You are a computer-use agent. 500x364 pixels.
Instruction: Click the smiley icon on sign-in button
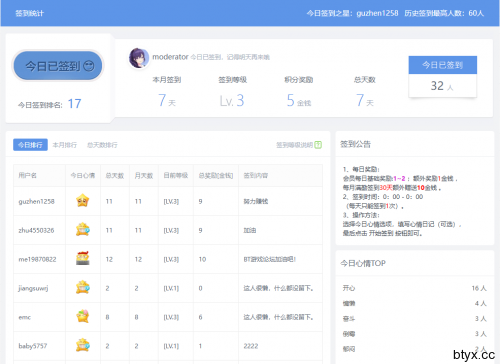(x=89, y=66)
